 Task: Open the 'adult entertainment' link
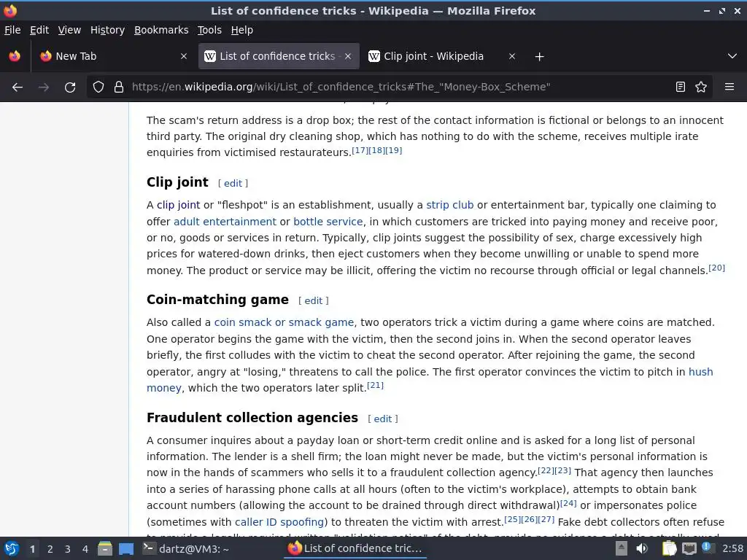coord(225,222)
